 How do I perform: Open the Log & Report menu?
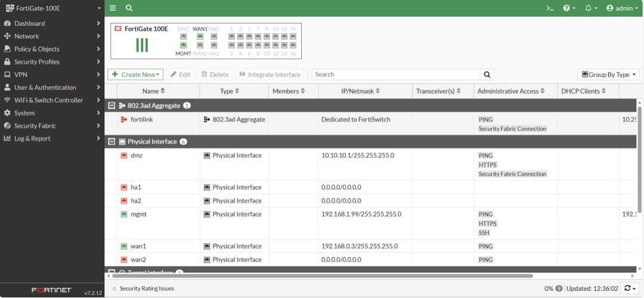click(52, 138)
